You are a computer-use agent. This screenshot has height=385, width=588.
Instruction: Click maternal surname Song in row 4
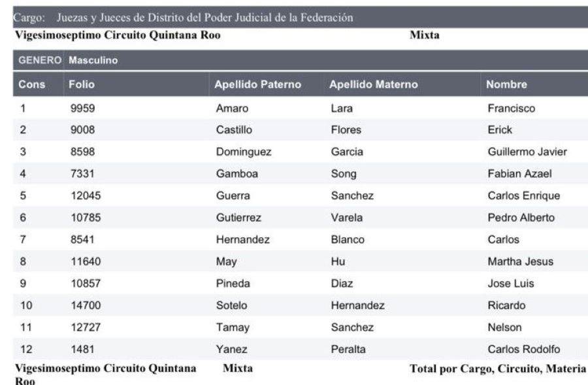pyautogui.click(x=344, y=174)
